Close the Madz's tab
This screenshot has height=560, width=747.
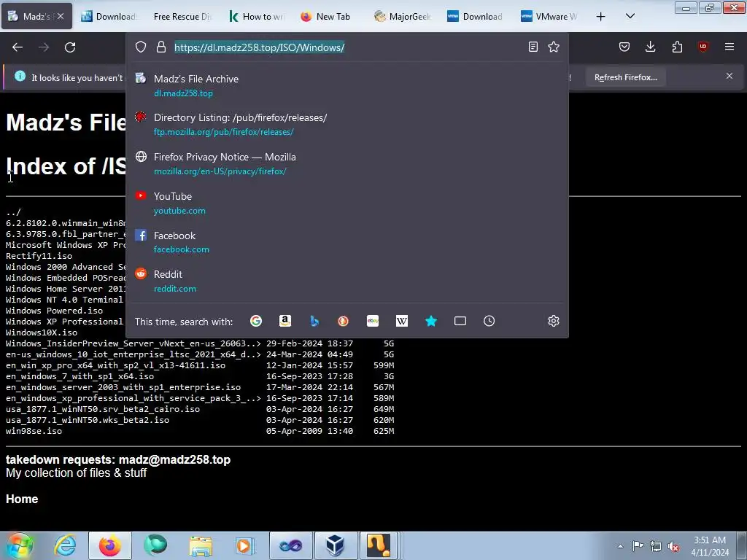pyautogui.click(x=61, y=16)
